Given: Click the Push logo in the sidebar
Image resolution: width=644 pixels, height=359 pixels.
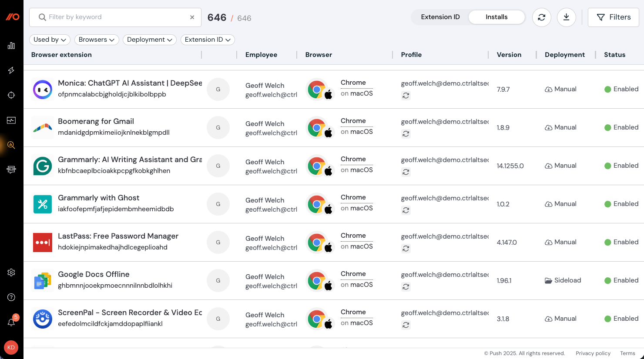Looking at the screenshot, I should 12,17.
